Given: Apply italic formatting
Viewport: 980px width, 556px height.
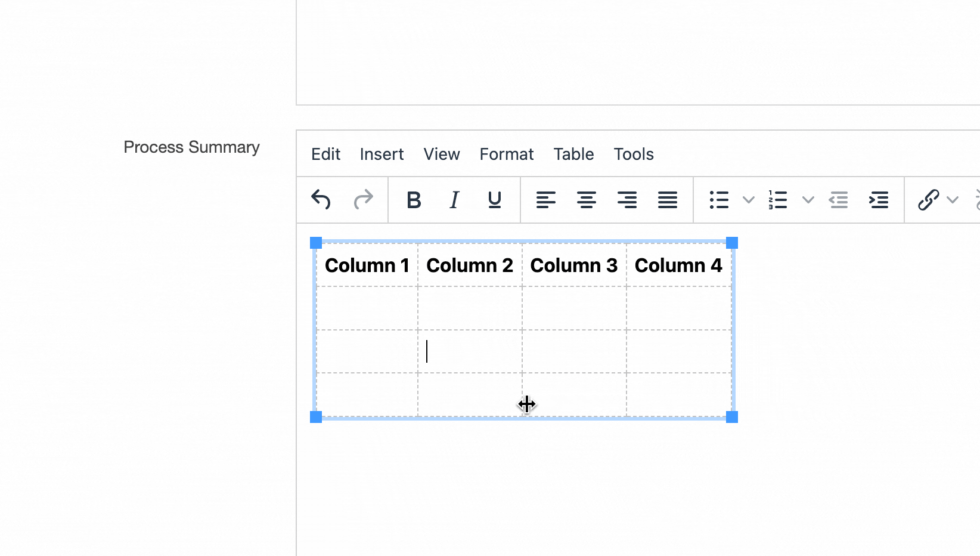Looking at the screenshot, I should [454, 200].
